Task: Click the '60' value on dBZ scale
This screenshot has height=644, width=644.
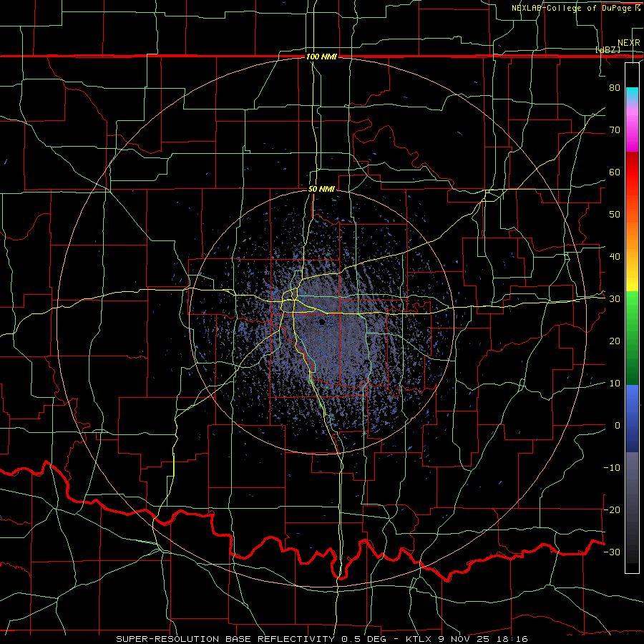Action: pyautogui.click(x=615, y=172)
